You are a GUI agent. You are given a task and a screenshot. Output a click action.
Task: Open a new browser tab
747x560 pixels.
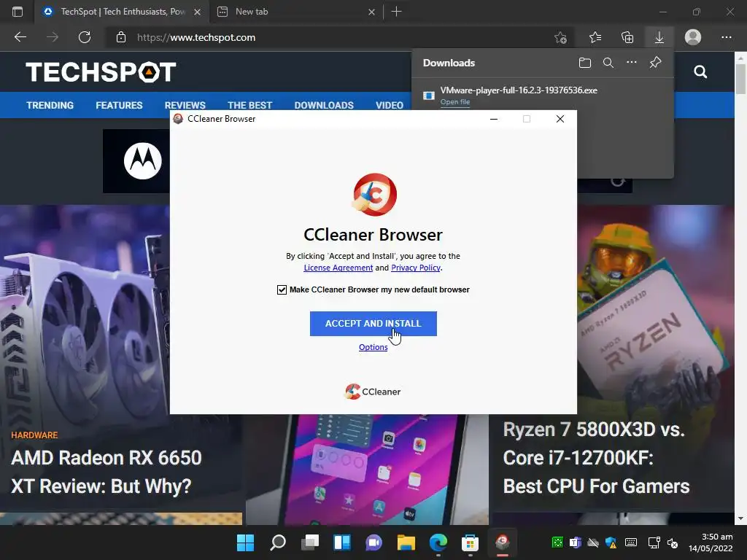coord(396,12)
